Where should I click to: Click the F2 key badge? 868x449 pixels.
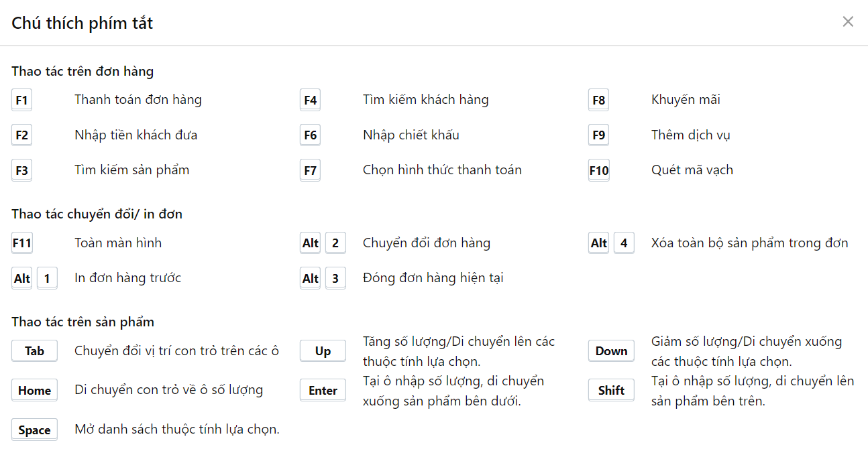click(21, 135)
